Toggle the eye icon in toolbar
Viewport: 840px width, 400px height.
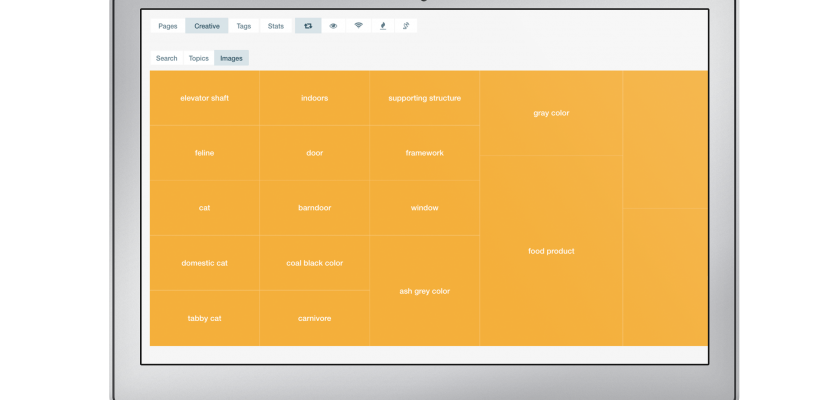pos(333,26)
